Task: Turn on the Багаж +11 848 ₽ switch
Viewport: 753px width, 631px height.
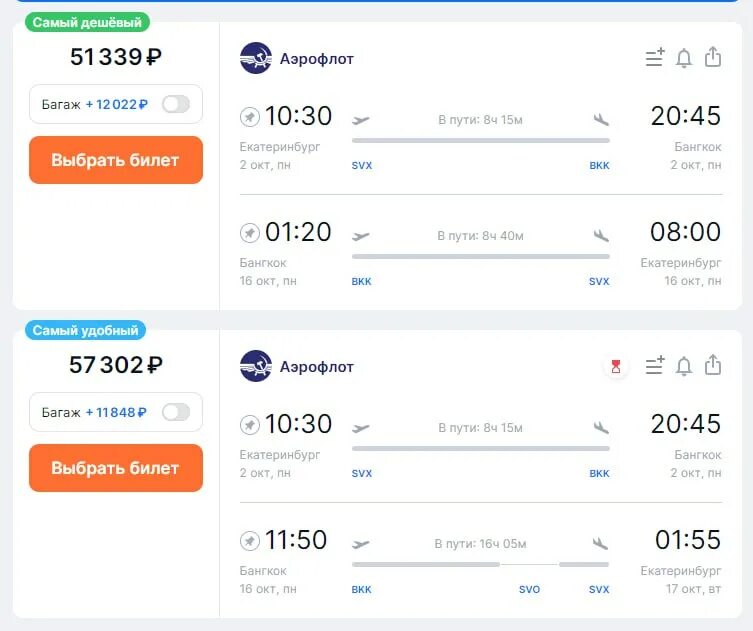Action: click(x=175, y=412)
